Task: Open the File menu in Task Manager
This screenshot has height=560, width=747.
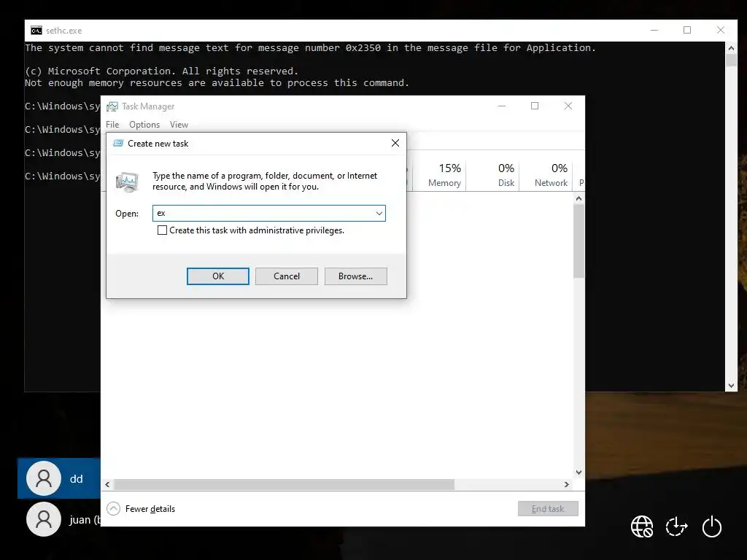Action: pos(112,124)
